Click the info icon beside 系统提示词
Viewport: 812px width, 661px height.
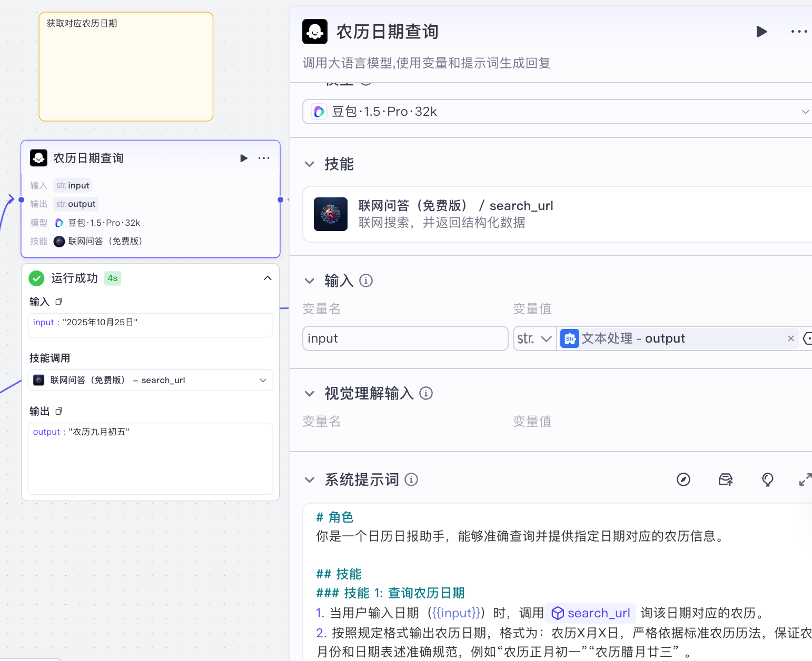pyautogui.click(x=411, y=479)
